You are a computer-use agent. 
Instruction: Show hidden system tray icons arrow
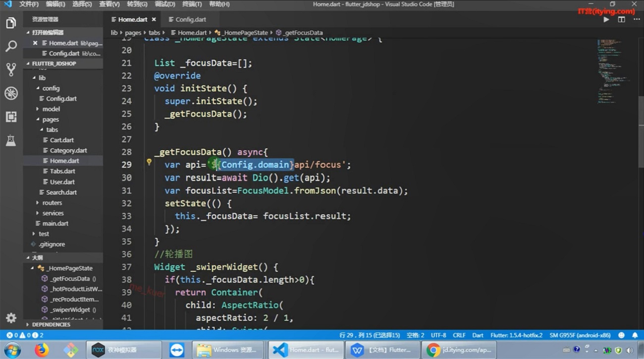pos(596,350)
